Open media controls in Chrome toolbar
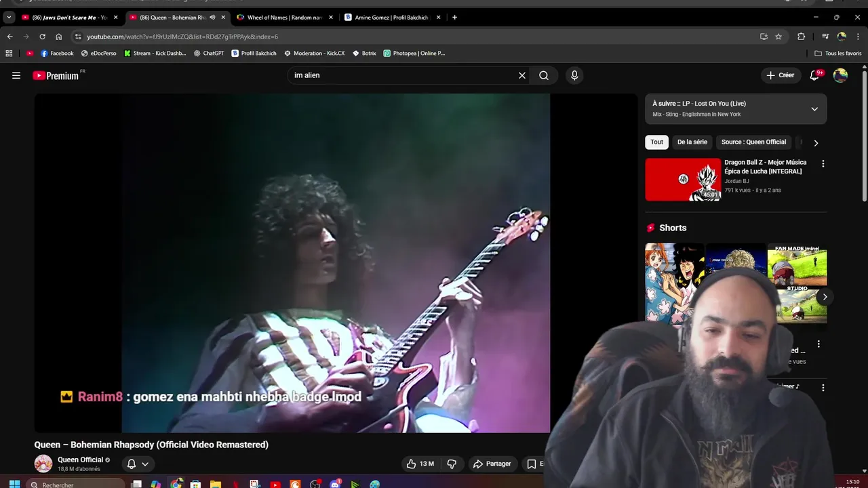Screen dimensions: 868x488 (x=825, y=37)
